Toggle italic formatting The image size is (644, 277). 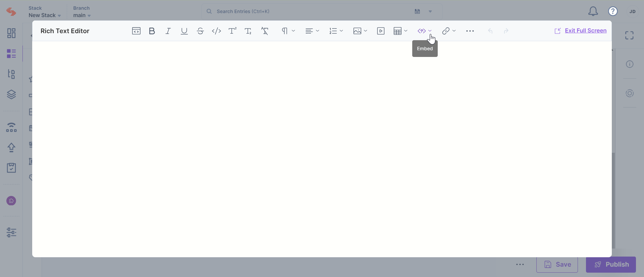(168, 31)
